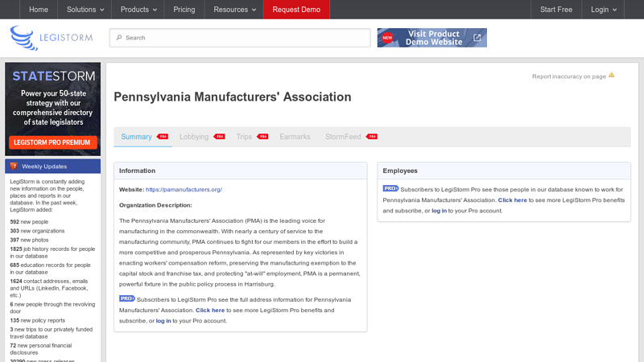Click 'Click here' in Information panel
Image resolution: width=644 pixels, height=362 pixels.
(210, 311)
